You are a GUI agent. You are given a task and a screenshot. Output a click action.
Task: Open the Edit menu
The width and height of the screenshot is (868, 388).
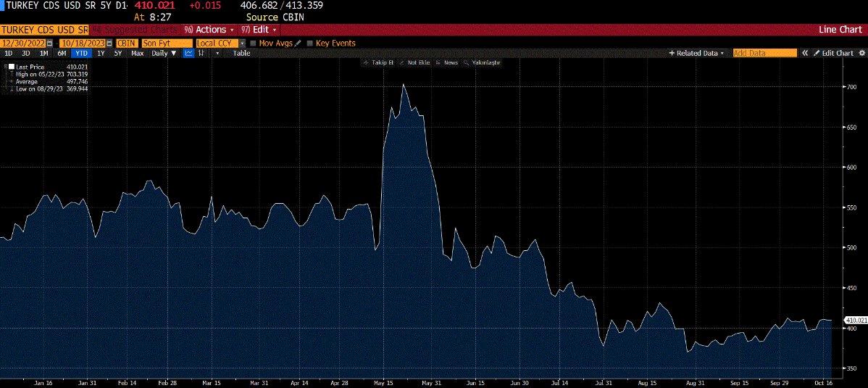click(260, 30)
